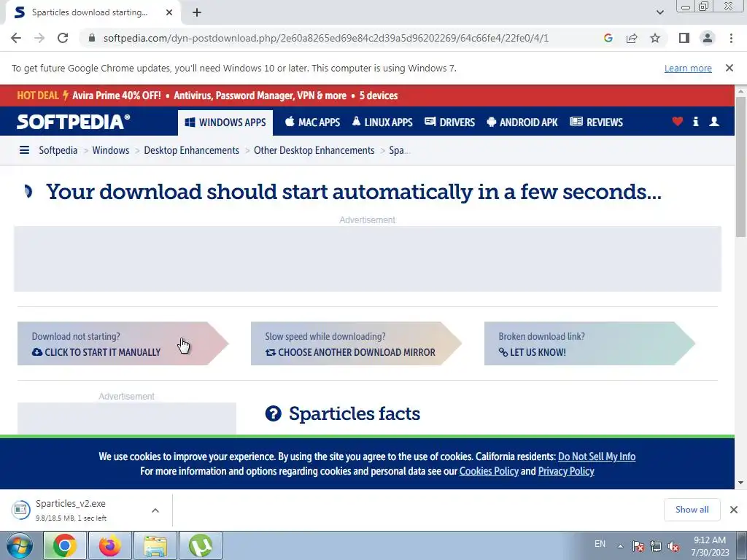The image size is (747, 560).
Task: Open the Do Not Sell My Info link
Action: (x=597, y=456)
